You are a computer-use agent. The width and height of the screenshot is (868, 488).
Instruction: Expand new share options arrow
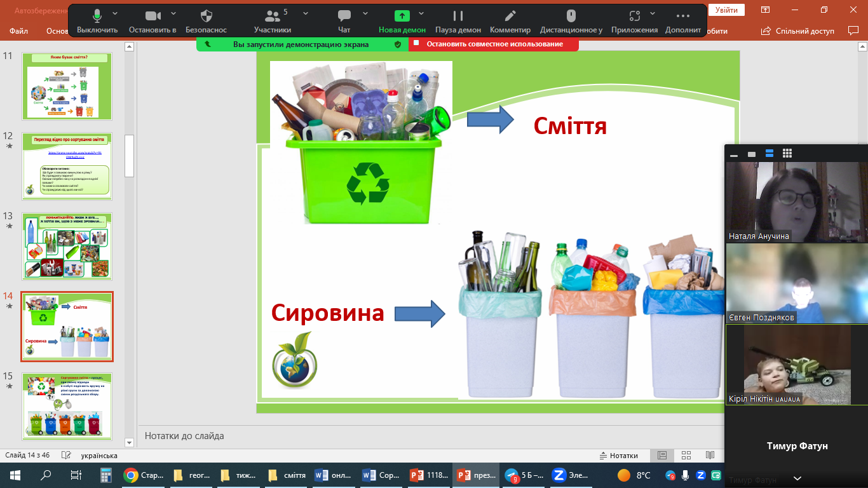(421, 13)
